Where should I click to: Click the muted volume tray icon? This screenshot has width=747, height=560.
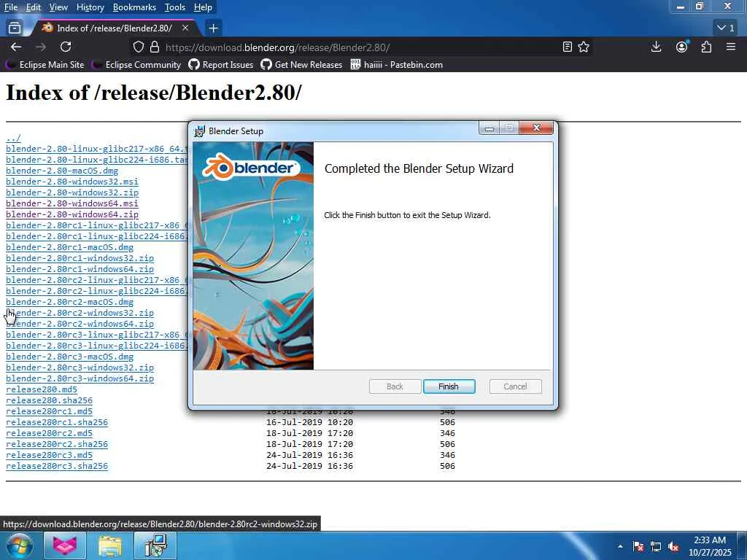tap(673, 546)
